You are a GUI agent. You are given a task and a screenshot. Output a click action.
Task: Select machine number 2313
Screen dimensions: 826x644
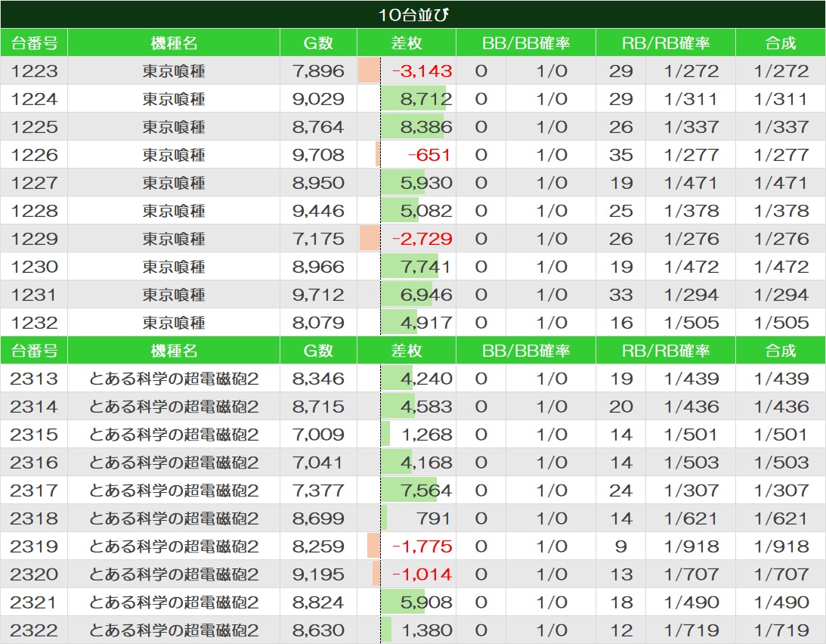coord(34,378)
